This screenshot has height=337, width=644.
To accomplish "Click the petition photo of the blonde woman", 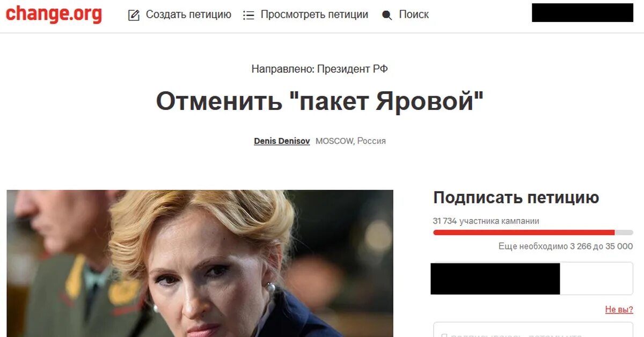I will click(x=200, y=263).
